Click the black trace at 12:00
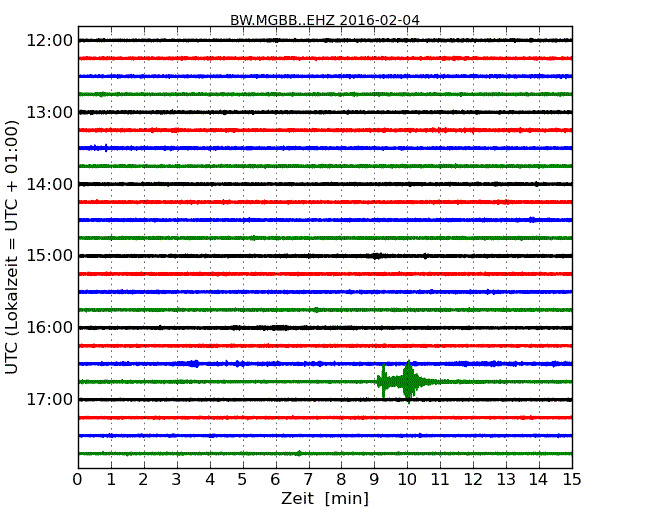This screenshot has width=650, height=520. pos(325,40)
